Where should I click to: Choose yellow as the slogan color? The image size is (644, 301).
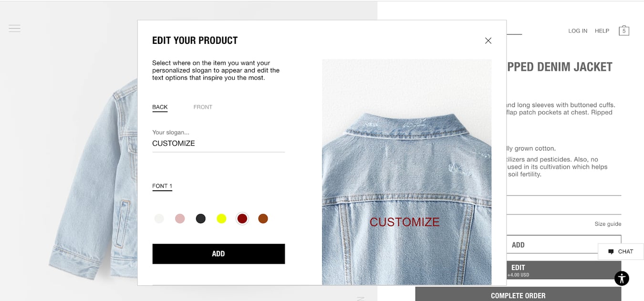[x=221, y=218]
